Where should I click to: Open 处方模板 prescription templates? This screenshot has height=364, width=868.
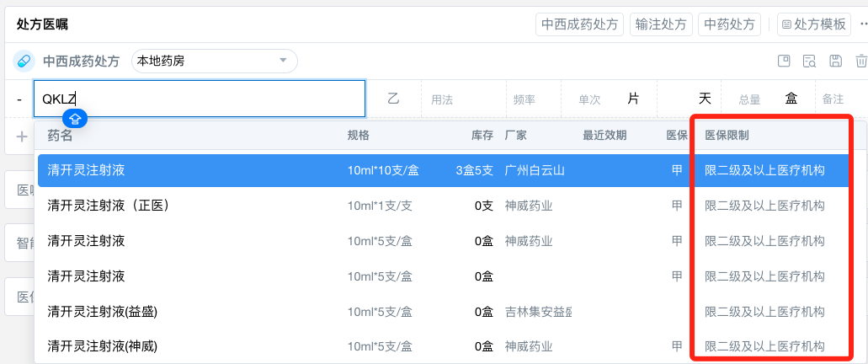813,24
